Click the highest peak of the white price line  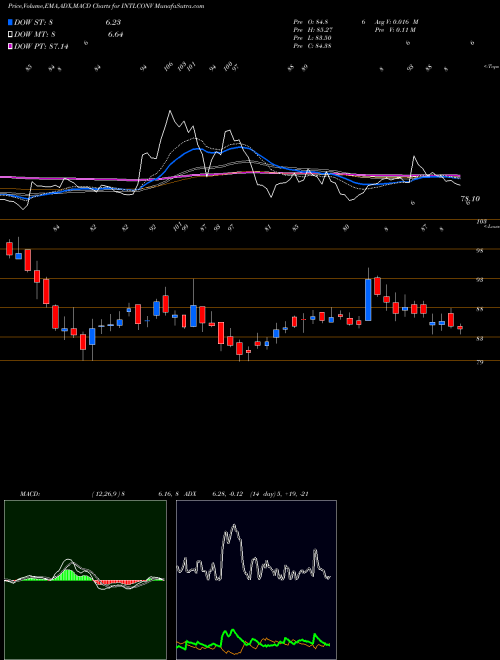170,112
